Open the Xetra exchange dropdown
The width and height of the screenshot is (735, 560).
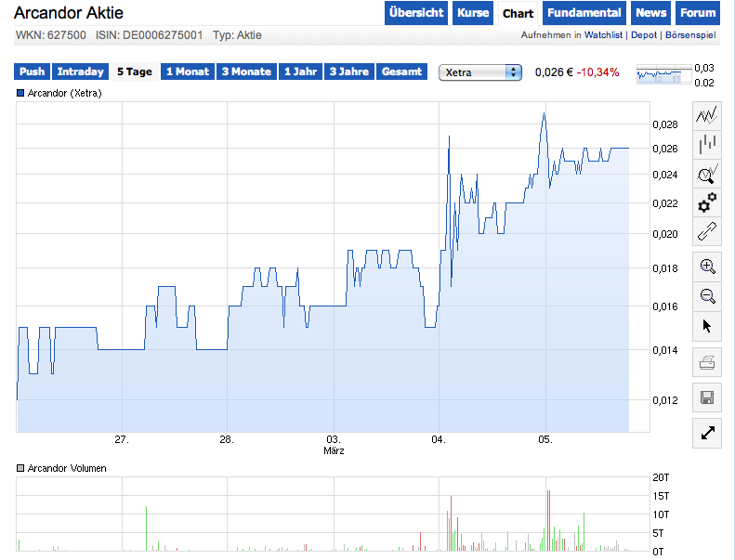pos(480,72)
